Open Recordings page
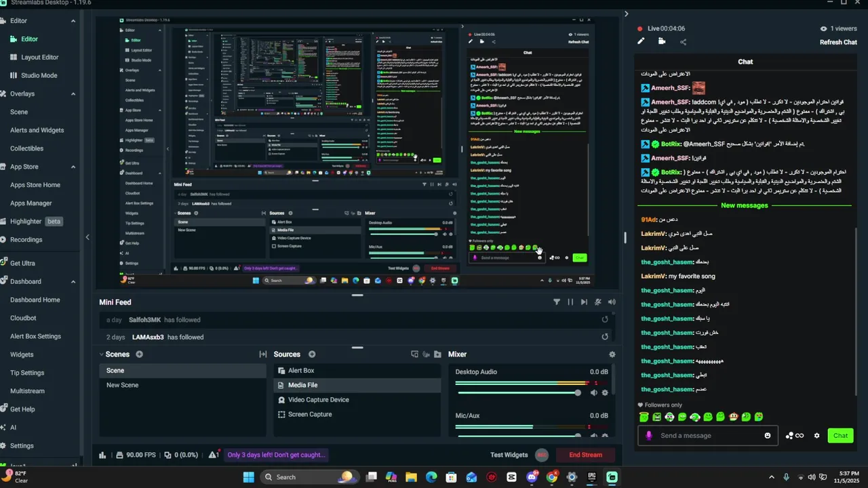868x488 pixels. point(26,240)
